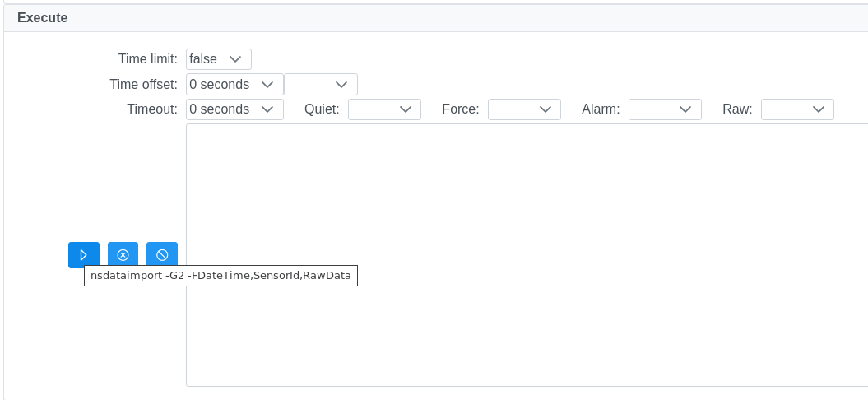Expand the Alarm dropdown
This screenshot has height=400, width=868.
click(x=665, y=109)
